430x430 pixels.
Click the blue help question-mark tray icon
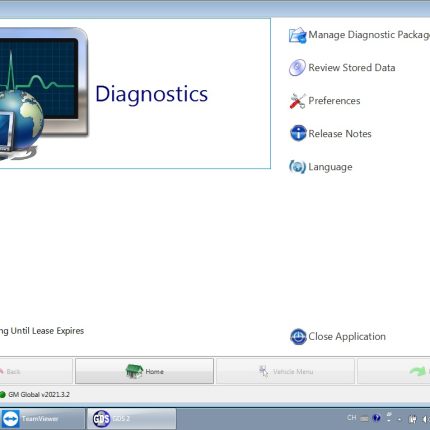(x=377, y=418)
